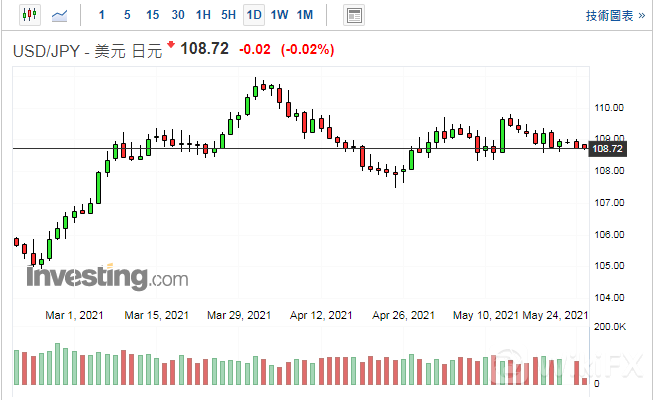Screen dimensions: 654x400
Task: Select the 1 minute interval
Action: pyautogui.click(x=101, y=15)
